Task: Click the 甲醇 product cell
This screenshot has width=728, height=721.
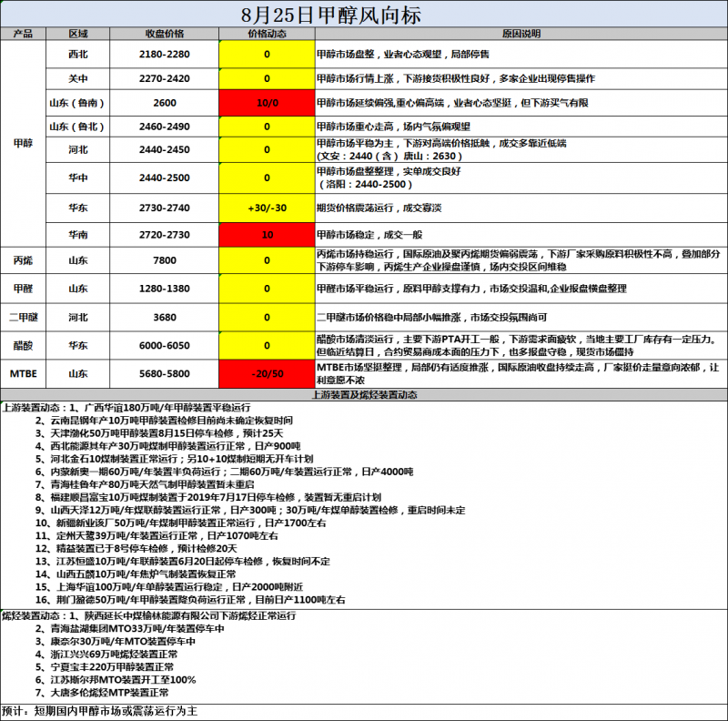Action: 24,143
